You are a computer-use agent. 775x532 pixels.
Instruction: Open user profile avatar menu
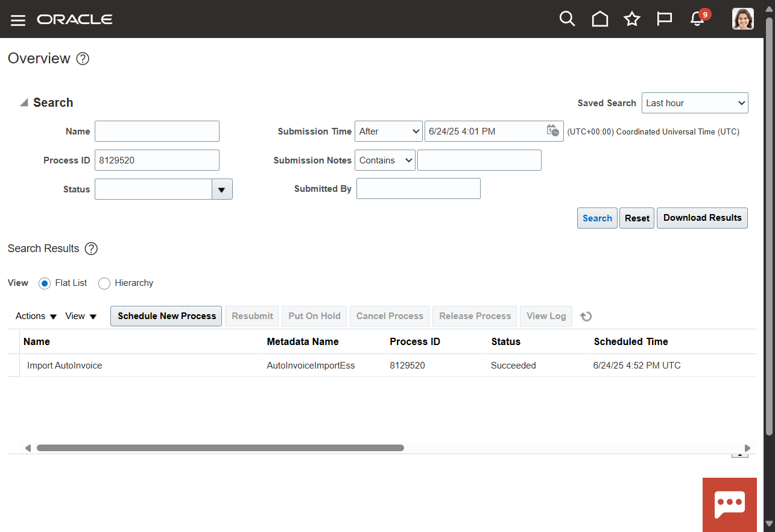(742, 19)
